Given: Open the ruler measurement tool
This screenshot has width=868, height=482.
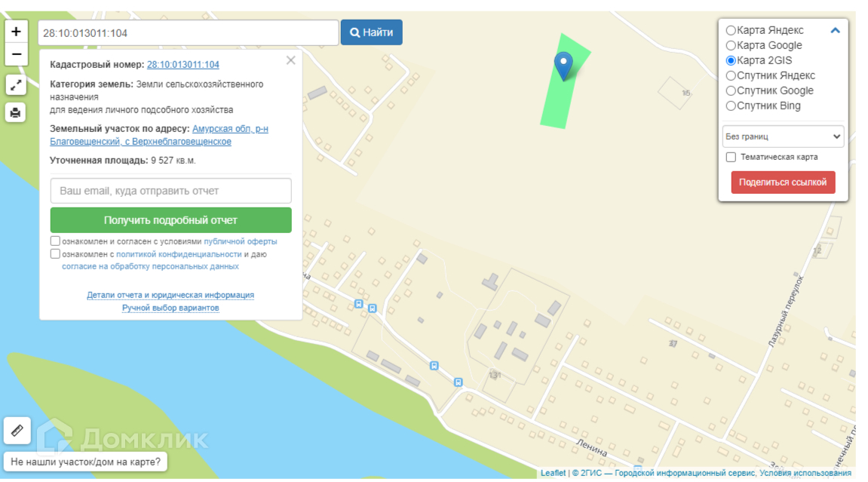Looking at the screenshot, I should click(17, 431).
